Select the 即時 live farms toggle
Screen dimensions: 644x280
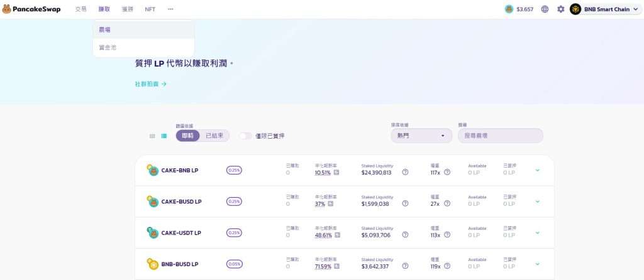pyautogui.click(x=187, y=136)
